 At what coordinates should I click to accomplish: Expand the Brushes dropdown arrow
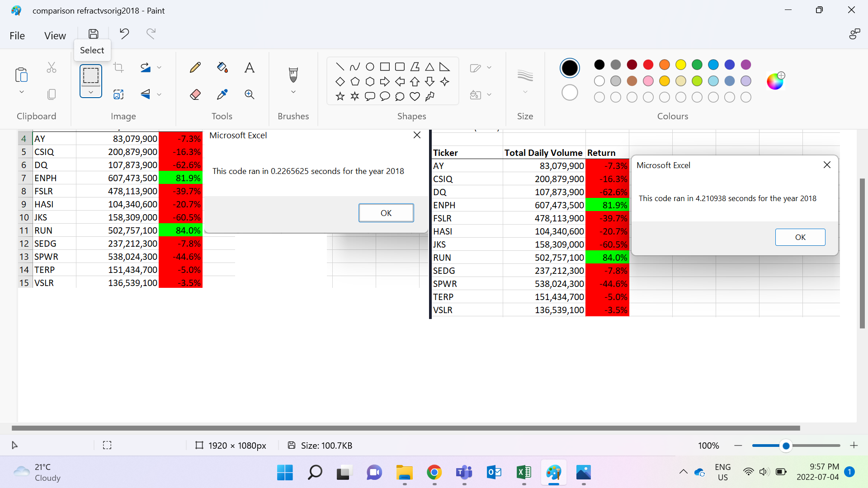tap(293, 92)
